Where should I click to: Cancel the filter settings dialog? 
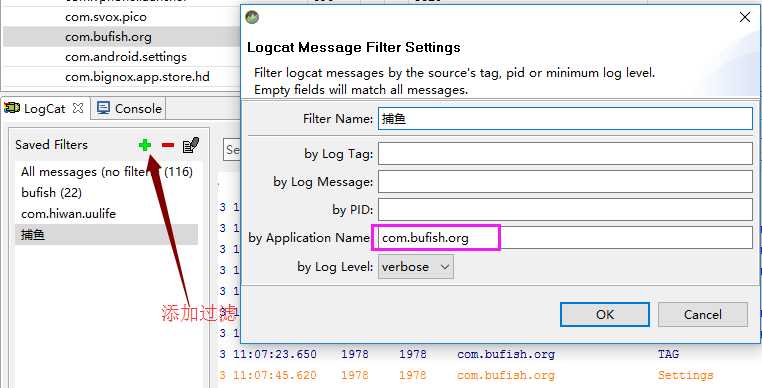[703, 315]
